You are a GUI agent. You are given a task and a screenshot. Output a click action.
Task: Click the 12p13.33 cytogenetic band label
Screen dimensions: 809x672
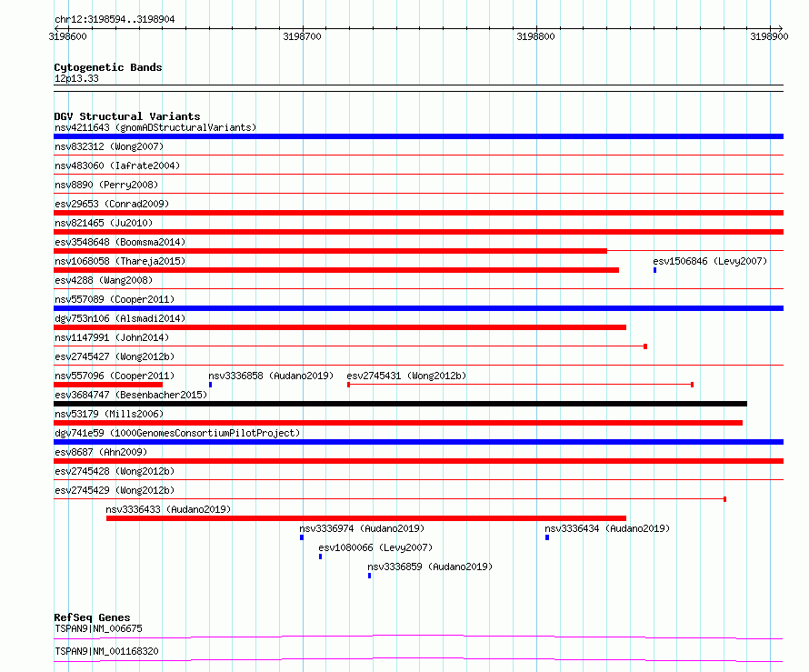[76, 78]
